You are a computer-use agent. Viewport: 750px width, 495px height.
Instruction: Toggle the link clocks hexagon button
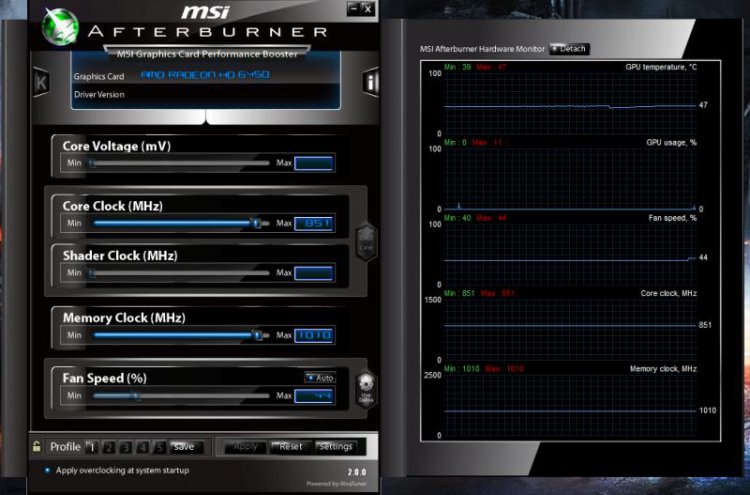(366, 242)
